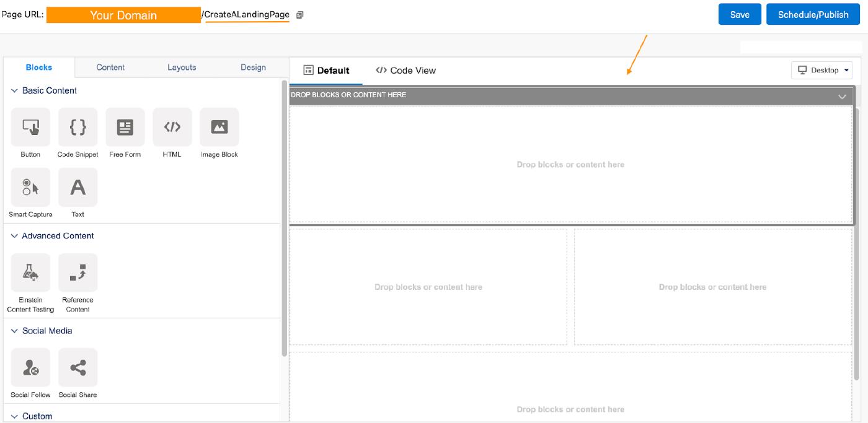Copy page URL using the copy icon
Screen dimensions: 868x423
(x=300, y=15)
